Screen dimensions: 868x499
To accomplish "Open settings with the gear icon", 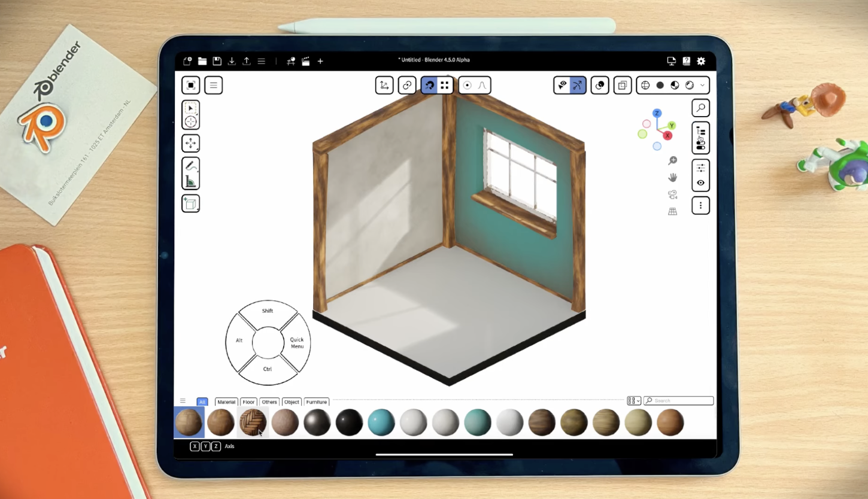I will 701,61.
